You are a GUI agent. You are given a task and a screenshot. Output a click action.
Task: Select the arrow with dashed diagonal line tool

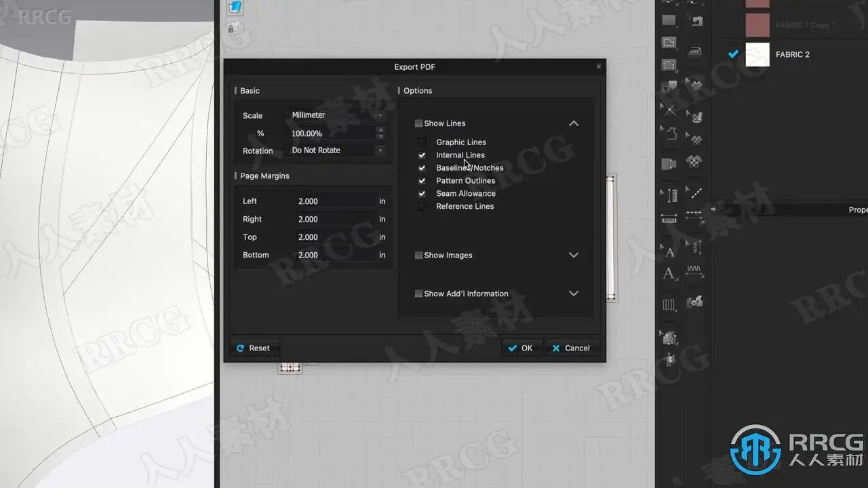pyautogui.click(x=695, y=192)
